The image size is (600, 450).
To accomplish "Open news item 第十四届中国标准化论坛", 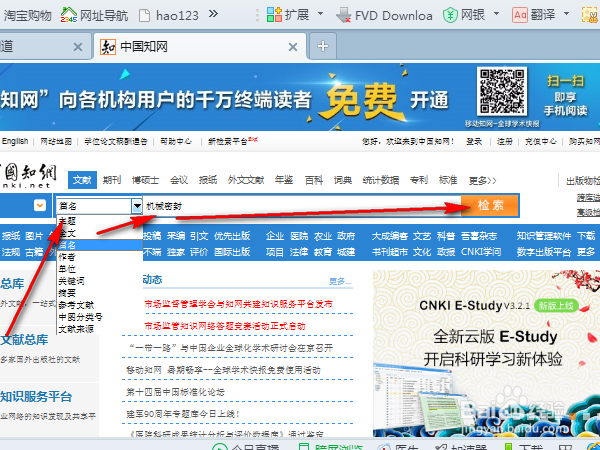I will (175, 392).
